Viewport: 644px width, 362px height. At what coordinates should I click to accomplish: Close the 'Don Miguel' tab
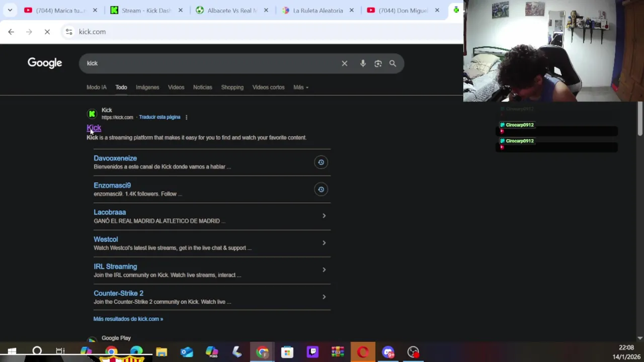(437, 10)
